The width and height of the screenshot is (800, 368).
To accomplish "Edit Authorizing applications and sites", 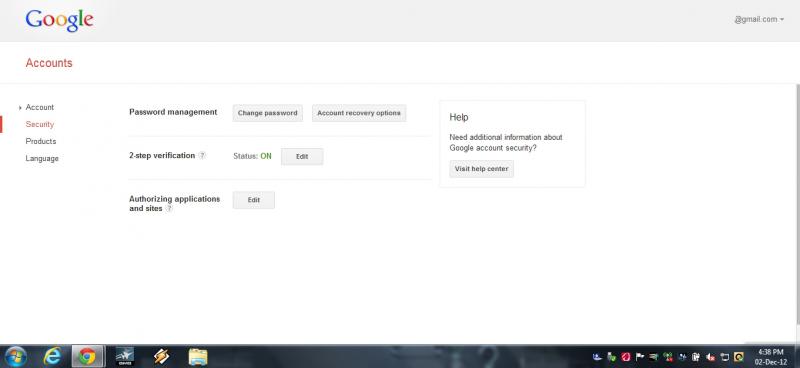I will 254,200.
